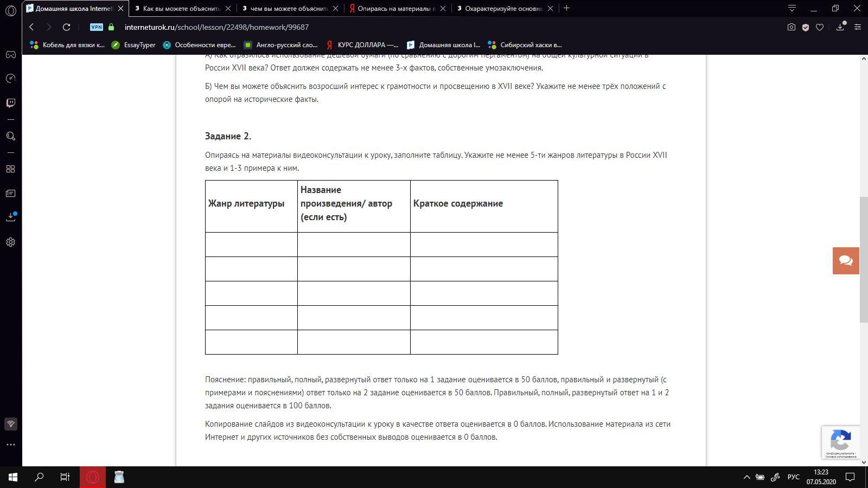Open the Easy Setup panel icon
The height and width of the screenshot is (488, 868).
tap(858, 27)
